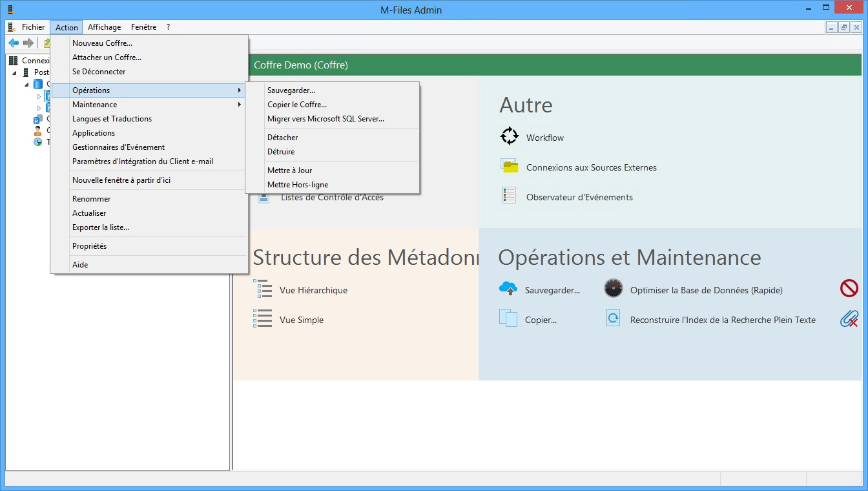The width and height of the screenshot is (868, 491).
Task: Click the cloud Sauvegarder icon in Opérations et Maintenance
Action: 509,289
